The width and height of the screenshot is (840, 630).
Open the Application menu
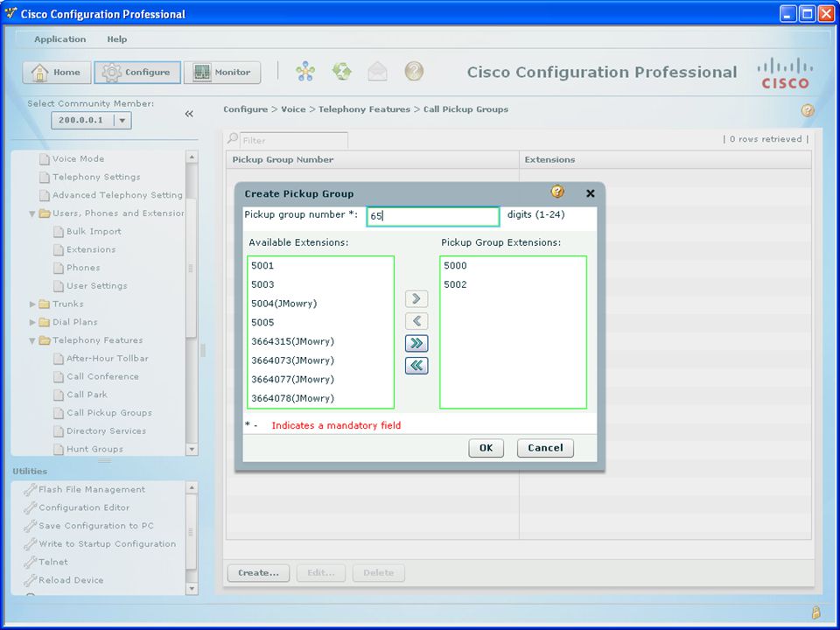coord(60,39)
